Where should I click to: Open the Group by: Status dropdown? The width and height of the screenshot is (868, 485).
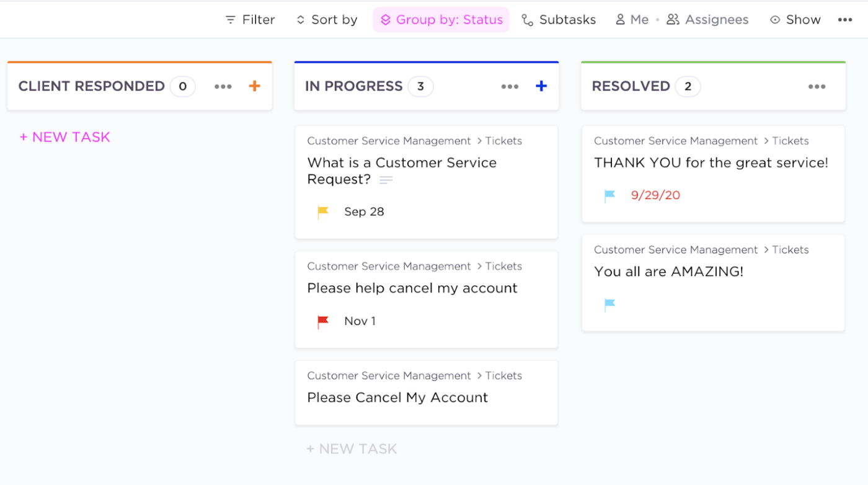click(x=441, y=19)
